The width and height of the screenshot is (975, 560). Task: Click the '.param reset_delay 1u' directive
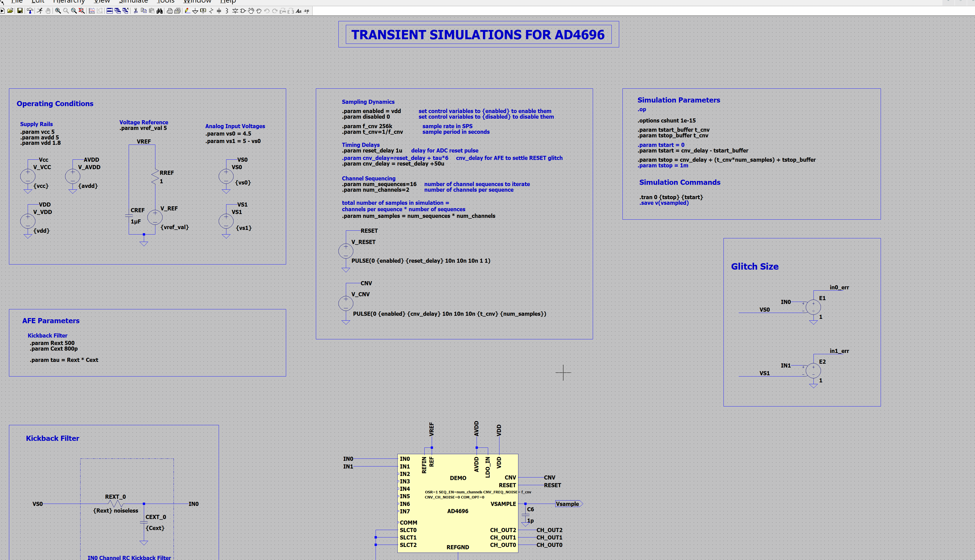(372, 151)
